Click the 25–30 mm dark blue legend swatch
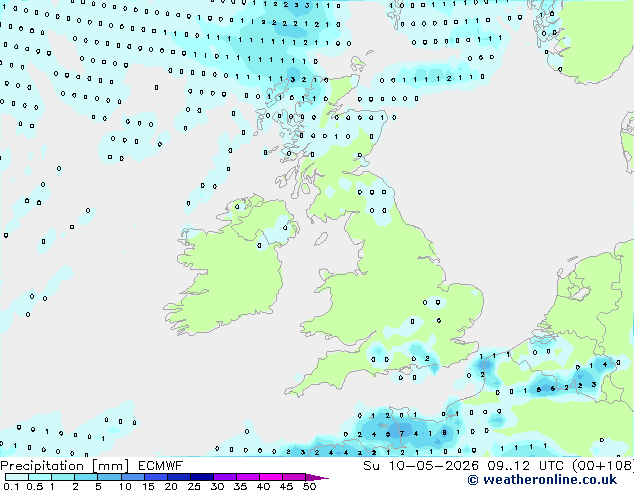634x490 pixels. point(201,477)
